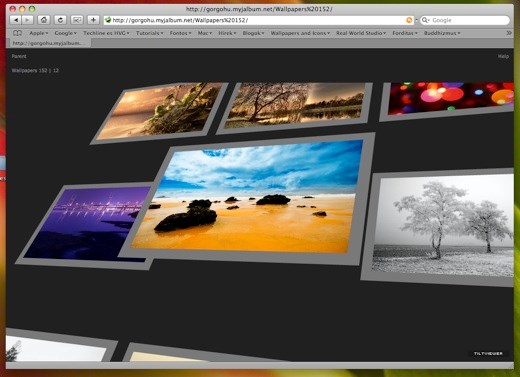The image size is (520, 377).
Task: Show more bookmarks via the overflow chevron
Action: [509, 33]
